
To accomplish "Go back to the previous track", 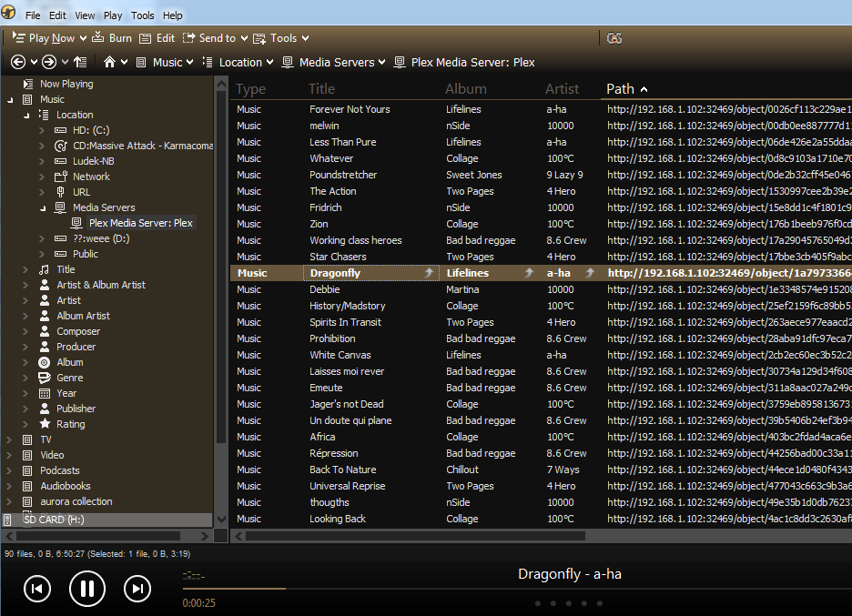I will [x=36, y=589].
